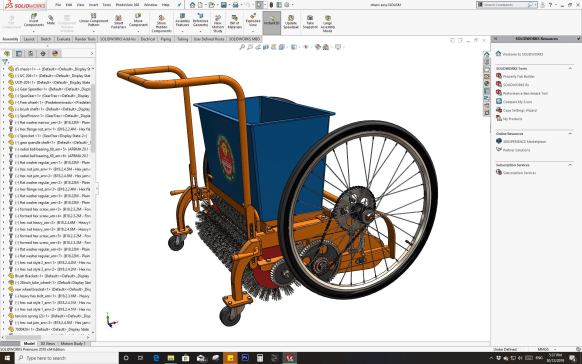Viewport: 582px width, 364px height.
Task: Start a New Motion Study
Action: (218, 24)
